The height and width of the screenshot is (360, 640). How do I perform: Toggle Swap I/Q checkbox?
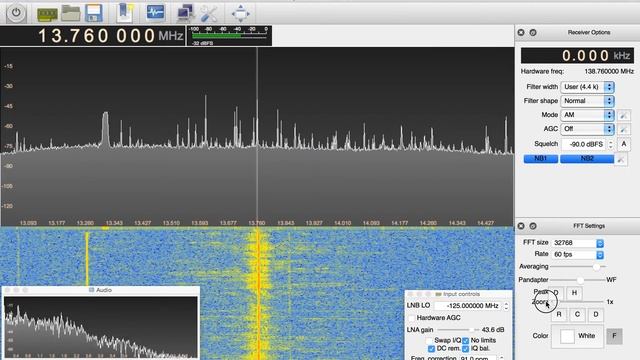(x=429, y=340)
